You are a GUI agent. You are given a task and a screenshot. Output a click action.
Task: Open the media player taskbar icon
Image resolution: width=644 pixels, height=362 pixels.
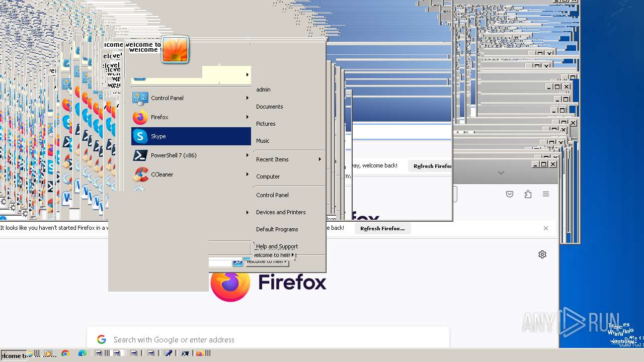coord(48,354)
